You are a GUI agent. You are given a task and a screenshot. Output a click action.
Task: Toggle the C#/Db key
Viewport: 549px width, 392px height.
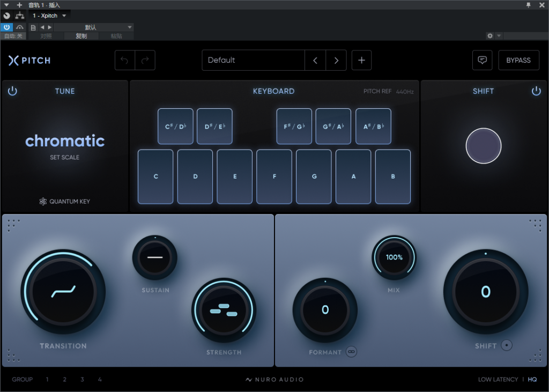[x=175, y=127]
